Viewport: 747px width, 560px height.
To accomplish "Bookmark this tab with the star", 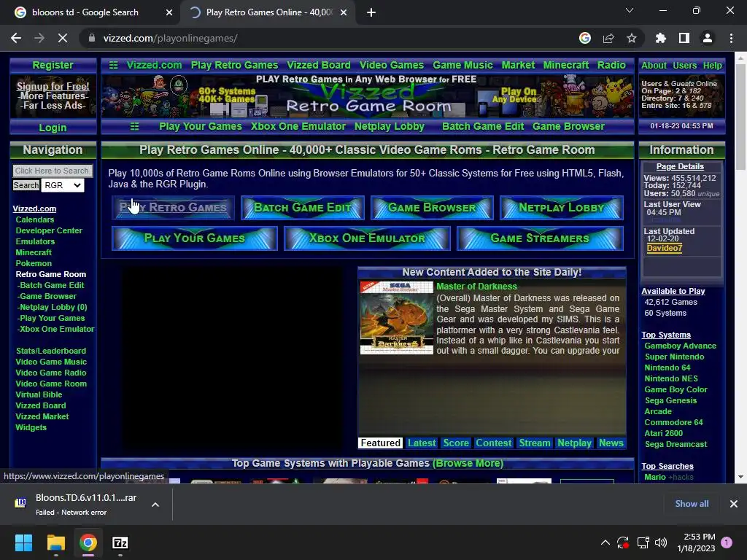I will pyautogui.click(x=632, y=38).
